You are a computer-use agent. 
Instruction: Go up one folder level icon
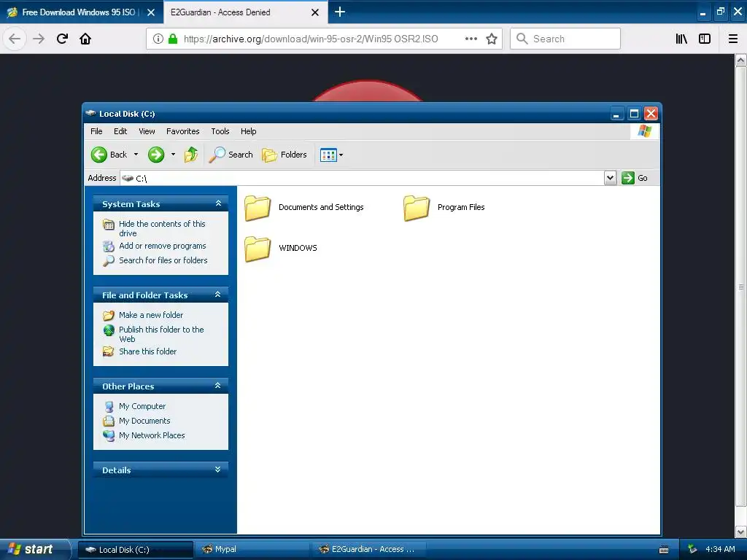click(191, 155)
